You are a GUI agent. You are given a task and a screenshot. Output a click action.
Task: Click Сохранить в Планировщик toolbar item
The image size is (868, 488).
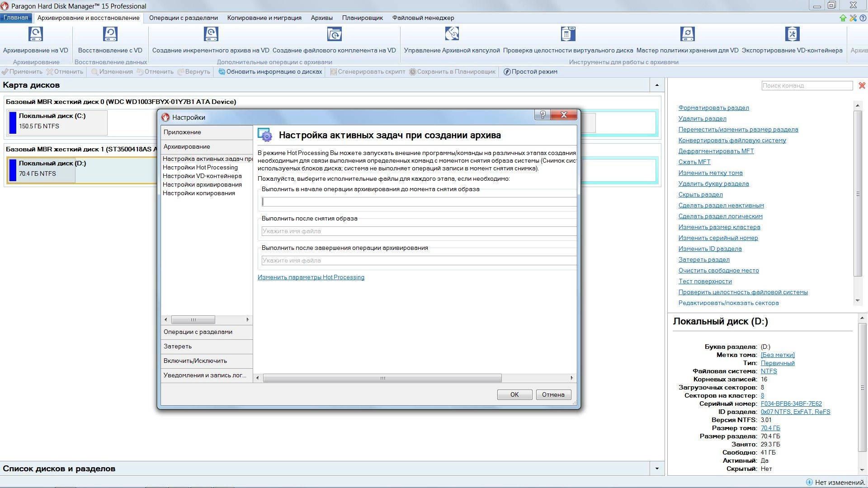pos(453,71)
